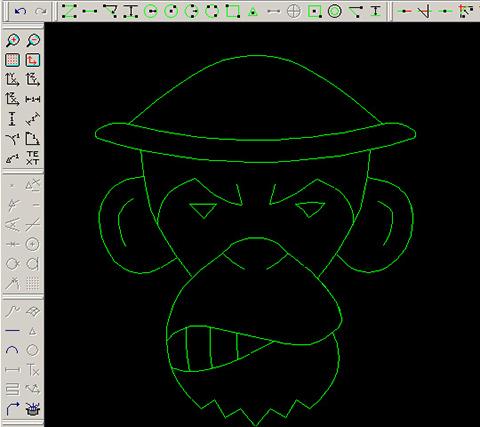Select the TEXT annotation tool
The image size is (480, 427).
33,158
